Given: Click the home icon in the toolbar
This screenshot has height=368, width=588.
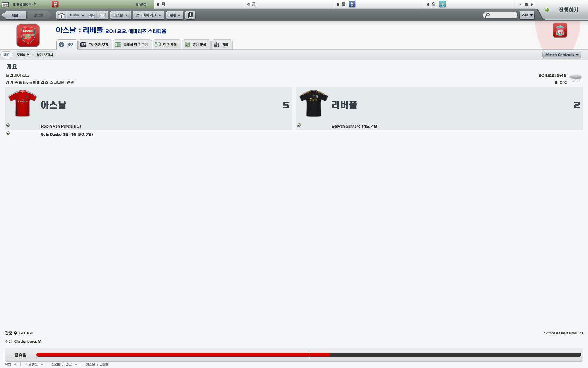Looking at the screenshot, I should coord(61,15).
